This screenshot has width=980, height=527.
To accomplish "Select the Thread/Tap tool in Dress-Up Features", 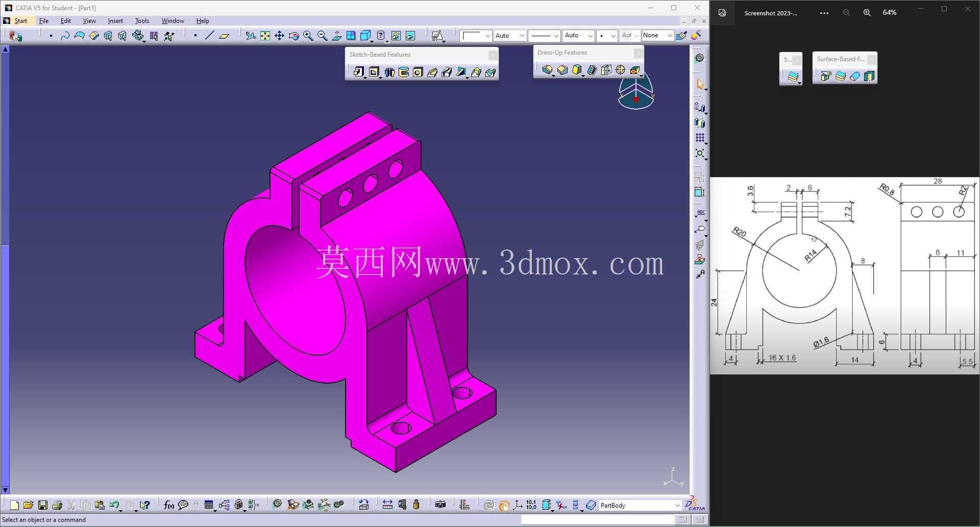I will coord(621,70).
